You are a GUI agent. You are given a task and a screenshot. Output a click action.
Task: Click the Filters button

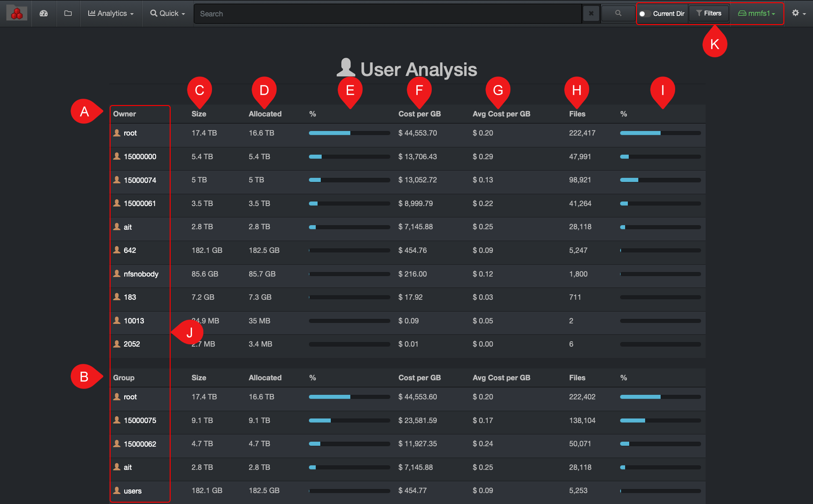click(x=709, y=14)
